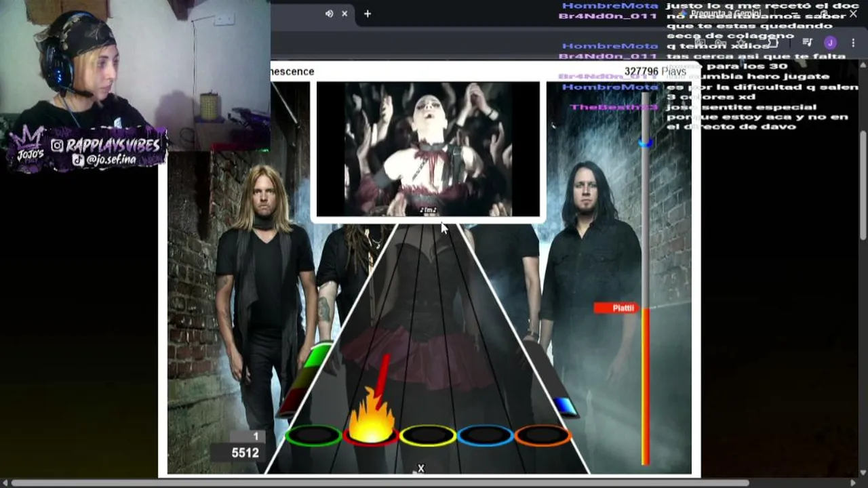Click the blue note indicator atop meter
This screenshot has height=488, width=868.
point(646,143)
